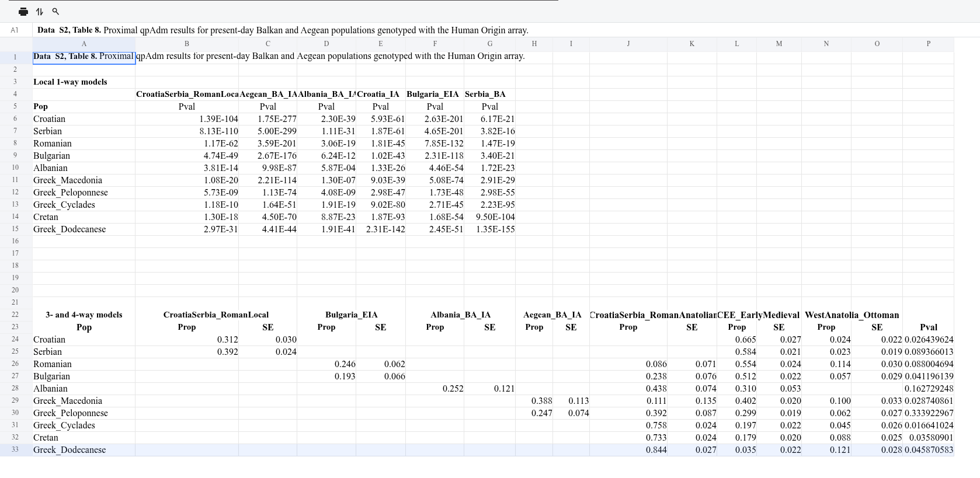
Task: Open the search magnifier icon
Action: (56, 12)
